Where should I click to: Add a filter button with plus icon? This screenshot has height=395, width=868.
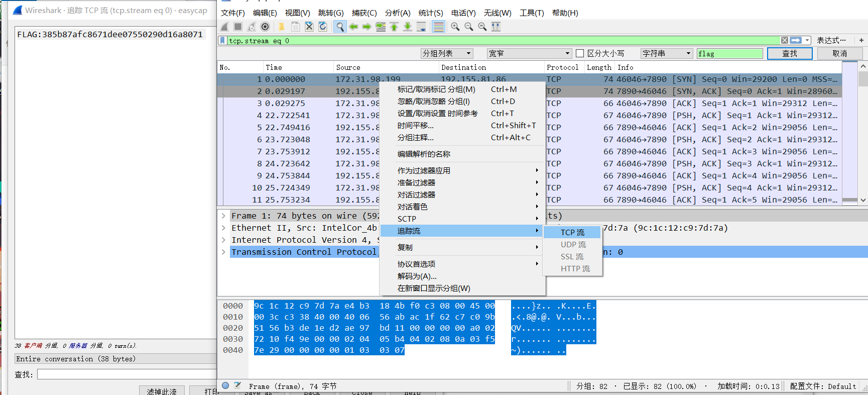[861, 40]
